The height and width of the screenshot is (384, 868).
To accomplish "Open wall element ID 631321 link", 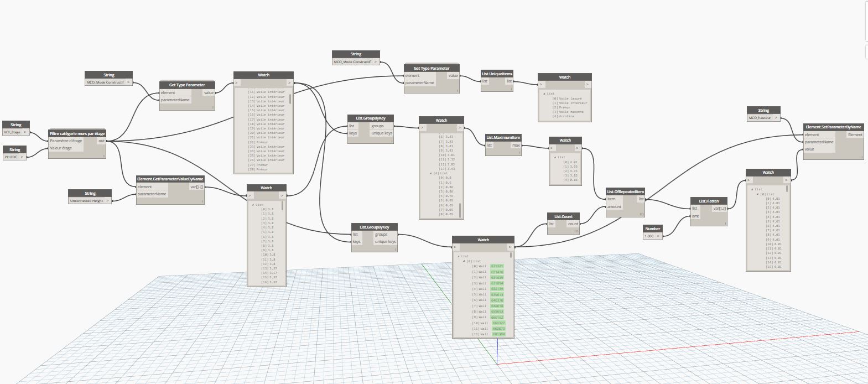I will pyautogui.click(x=497, y=266).
